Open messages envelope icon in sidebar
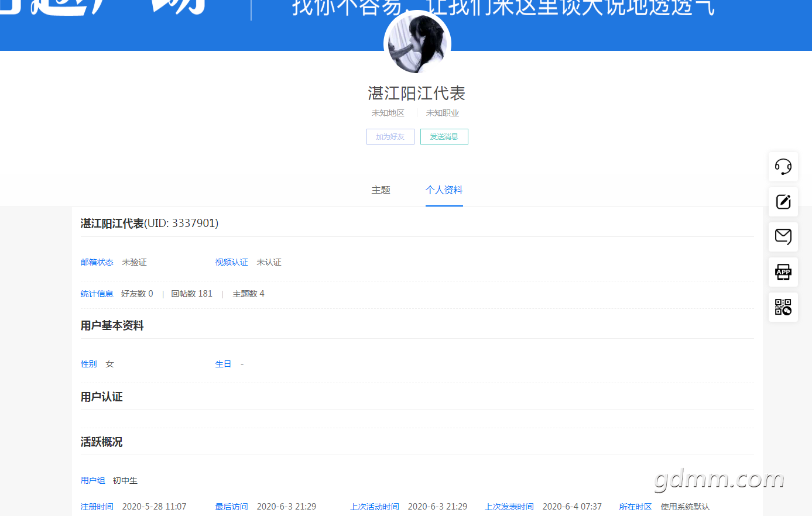The height and width of the screenshot is (516, 812). click(783, 237)
